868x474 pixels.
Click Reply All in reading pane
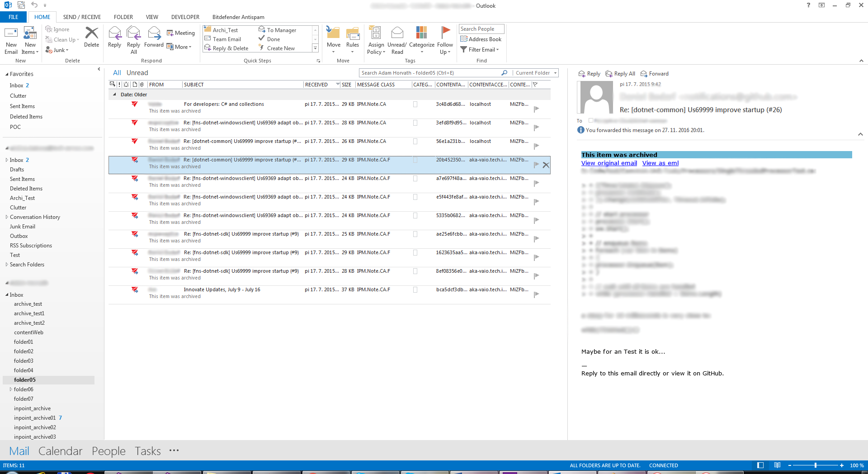(x=620, y=74)
